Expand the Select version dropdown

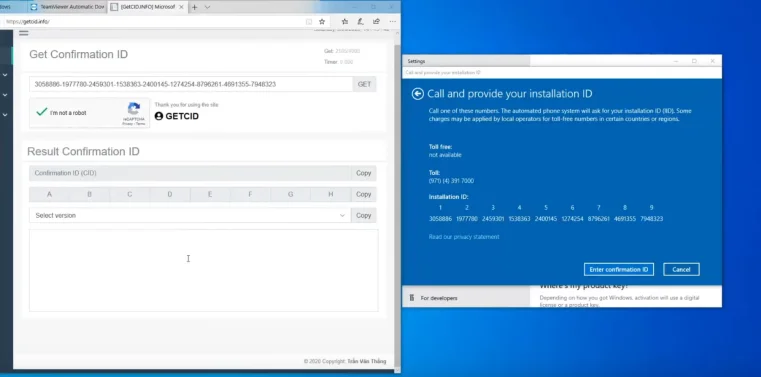(190, 215)
